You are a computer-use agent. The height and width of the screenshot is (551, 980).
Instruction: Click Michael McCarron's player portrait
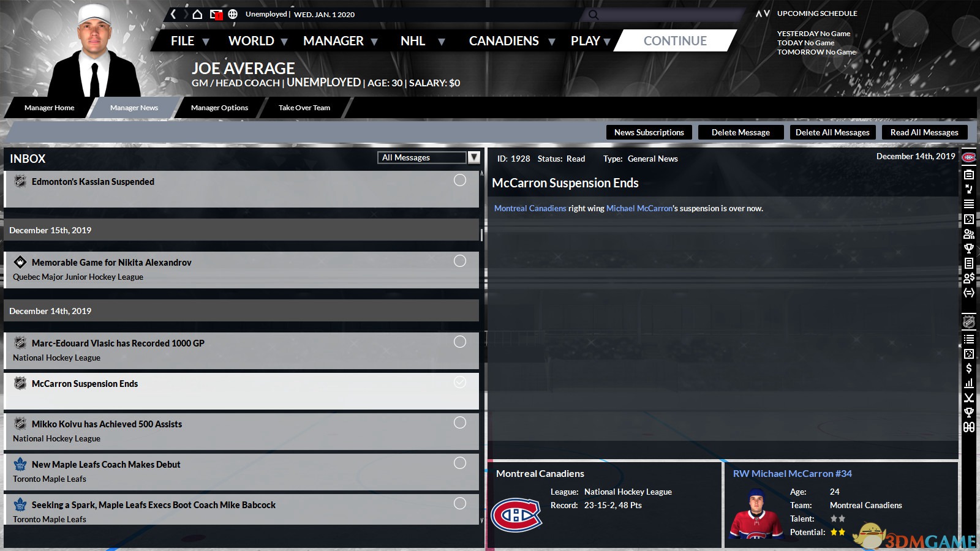click(756, 513)
